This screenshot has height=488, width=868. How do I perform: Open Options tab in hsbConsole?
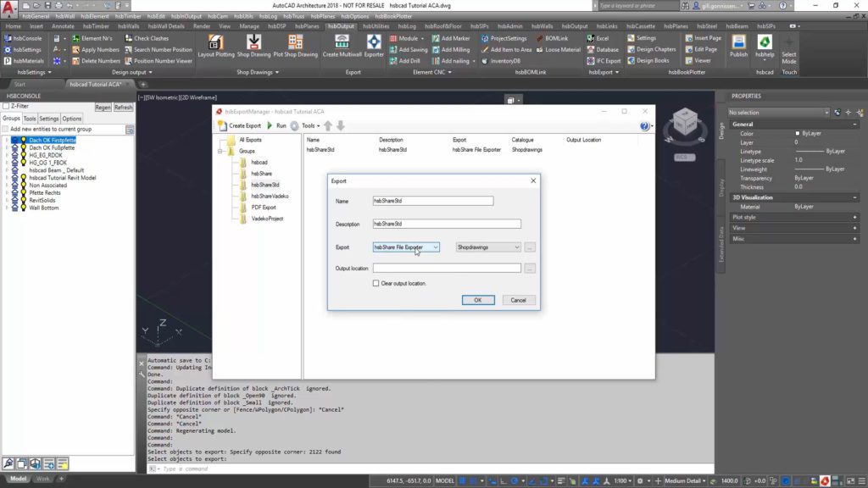[x=71, y=119]
